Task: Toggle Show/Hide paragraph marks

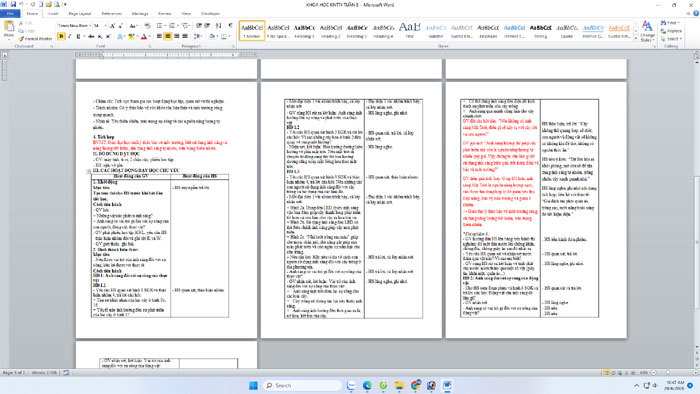Action: (230, 26)
